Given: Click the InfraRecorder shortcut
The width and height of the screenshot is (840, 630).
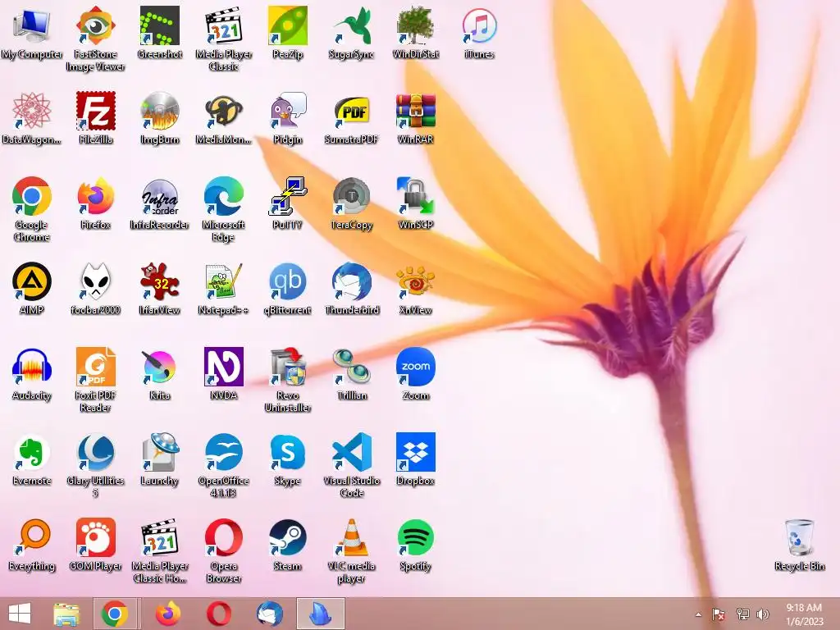Looking at the screenshot, I should 160,196.
